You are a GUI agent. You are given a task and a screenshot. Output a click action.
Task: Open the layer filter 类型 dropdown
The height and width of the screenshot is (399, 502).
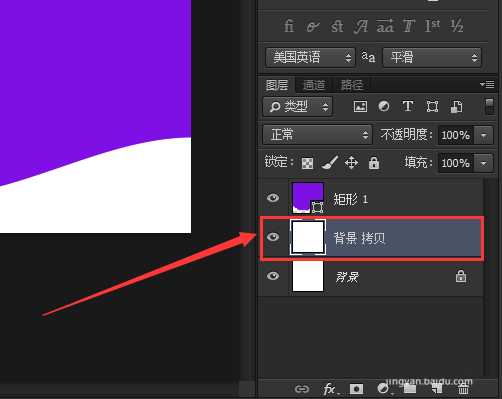[x=298, y=107]
